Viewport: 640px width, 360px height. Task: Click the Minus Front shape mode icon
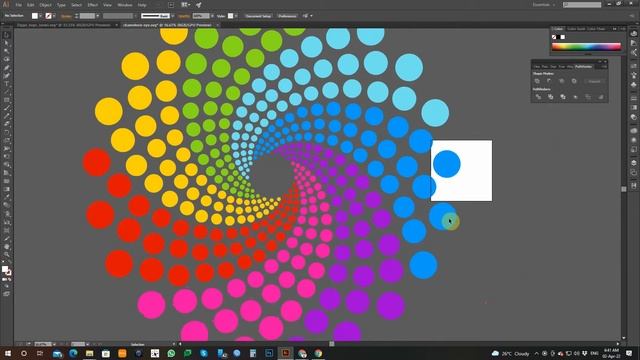[x=549, y=81]
